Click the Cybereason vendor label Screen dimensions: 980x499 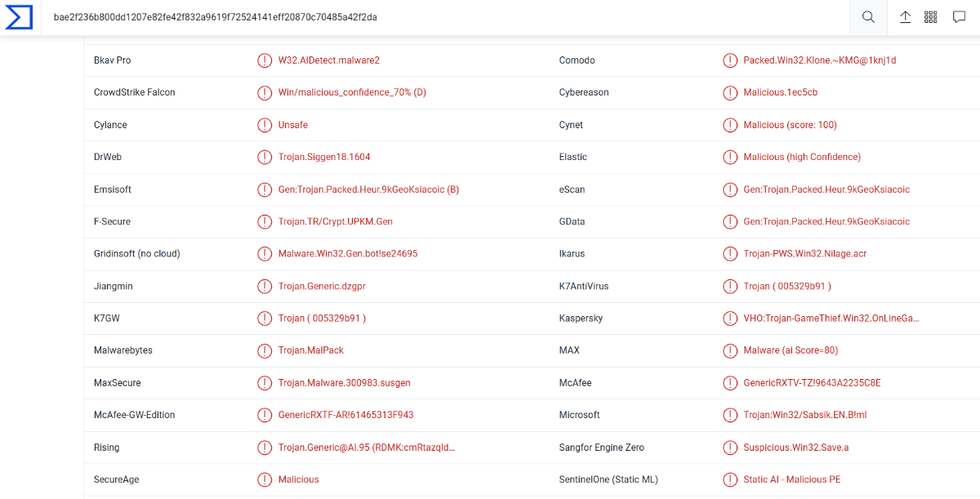coord(584,92)
